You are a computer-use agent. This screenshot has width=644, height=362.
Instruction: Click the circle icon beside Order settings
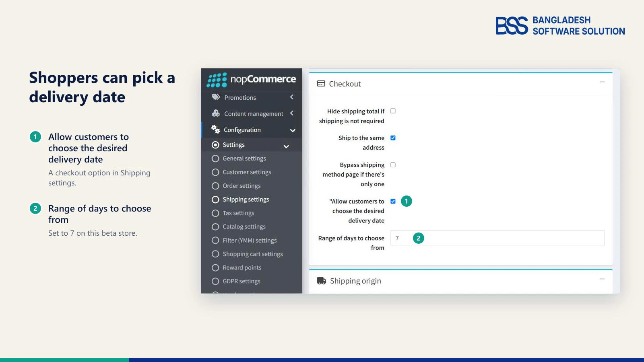coord(215,186)
